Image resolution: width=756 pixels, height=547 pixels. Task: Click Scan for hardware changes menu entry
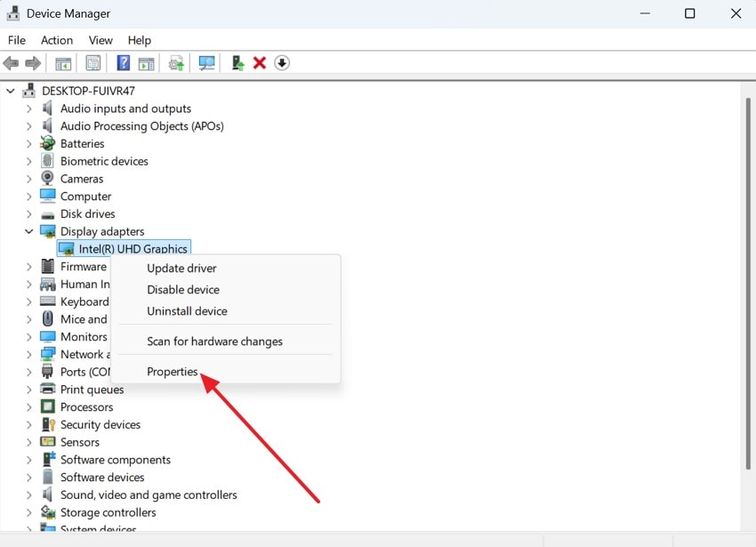pyautogui.click(x=214, y=341)
